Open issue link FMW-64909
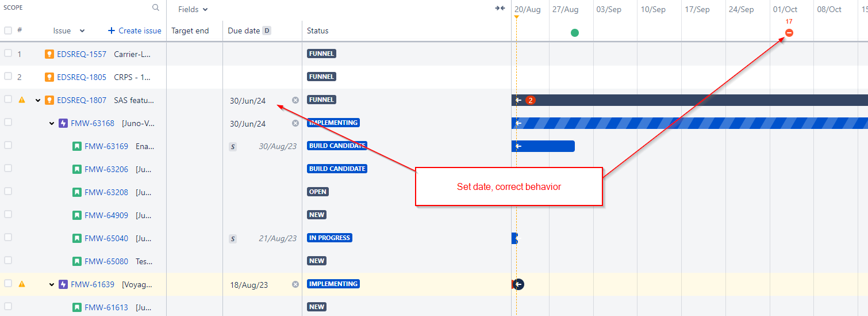This screenshot has height=316, width=868. [106, 215]
